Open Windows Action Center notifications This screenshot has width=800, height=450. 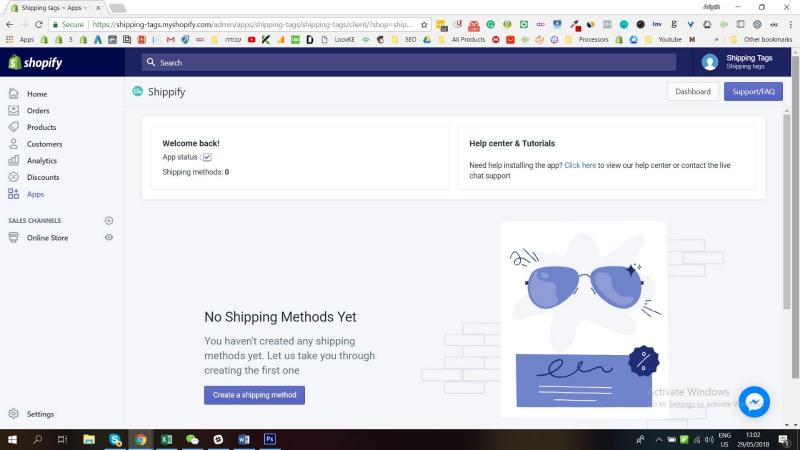[x=784, y=440]
